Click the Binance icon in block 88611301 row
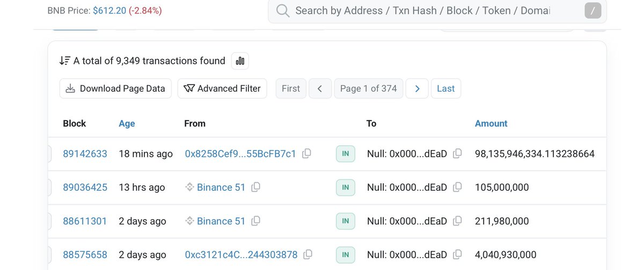The height and width of the screenshot is (270, 644). pyautogui.click(x=189, y=221)
